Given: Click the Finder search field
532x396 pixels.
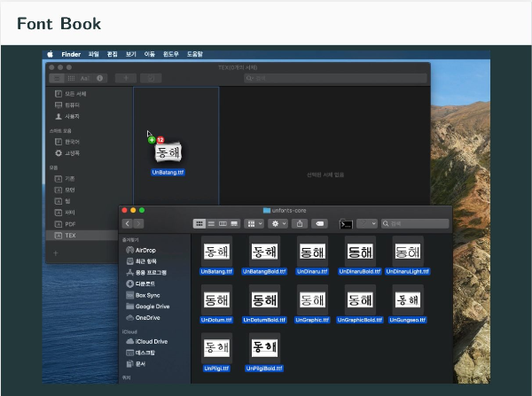Looking at the screenshot, I should pos(415,224).
